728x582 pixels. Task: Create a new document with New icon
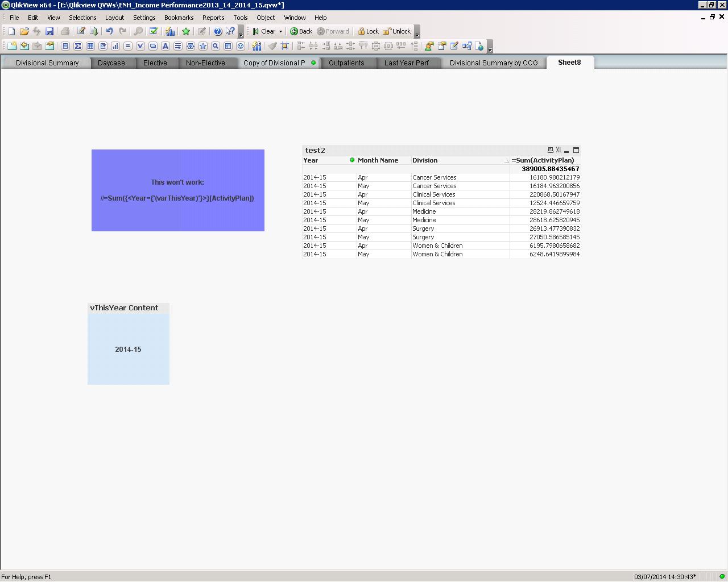(11, 31)
